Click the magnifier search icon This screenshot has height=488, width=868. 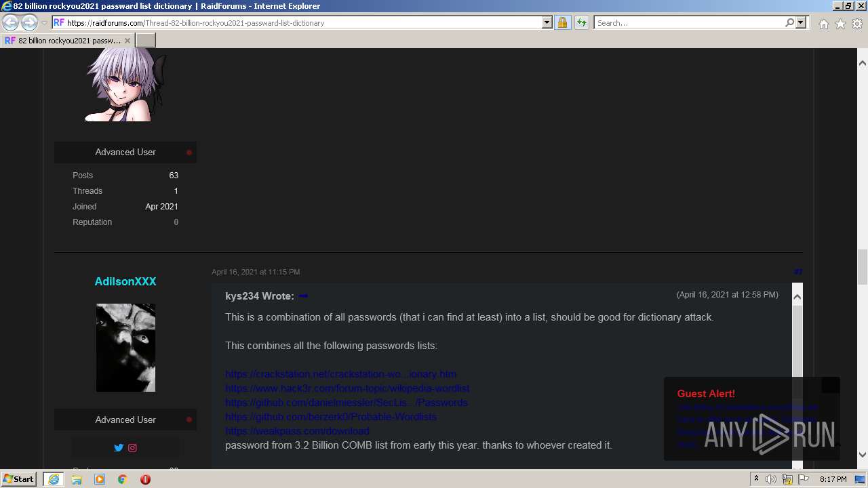point(789,22)
